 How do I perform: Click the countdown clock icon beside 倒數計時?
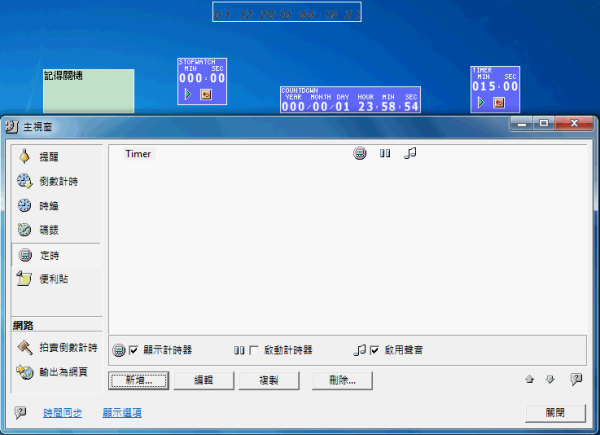pyautogui.click(x=24, y=181)
